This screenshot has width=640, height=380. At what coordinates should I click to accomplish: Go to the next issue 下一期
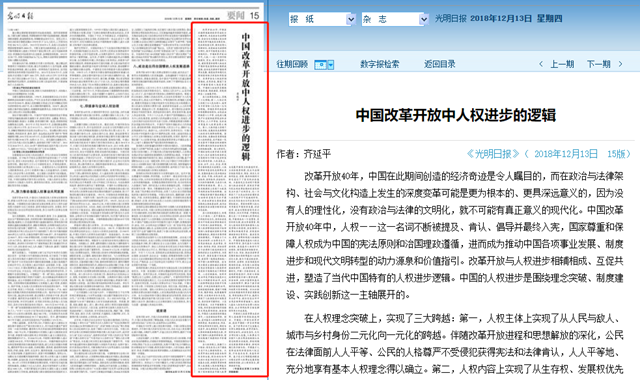(598, 64)
